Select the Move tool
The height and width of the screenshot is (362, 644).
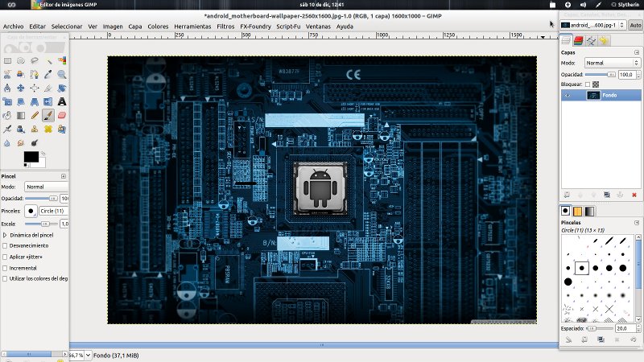click(x=21, y=88)
